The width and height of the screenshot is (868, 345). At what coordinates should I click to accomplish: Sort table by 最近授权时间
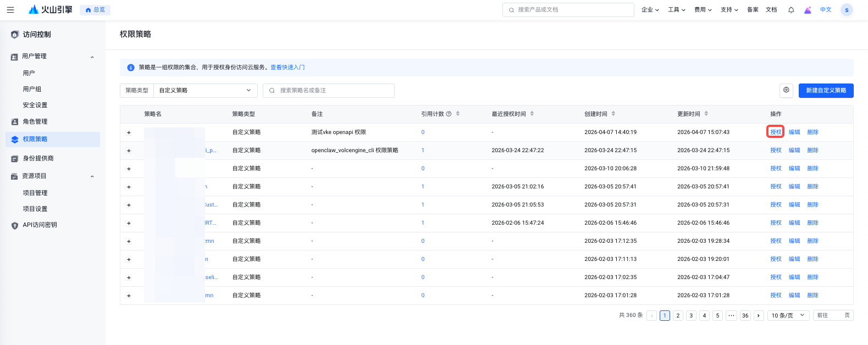(x=532, y=114)
